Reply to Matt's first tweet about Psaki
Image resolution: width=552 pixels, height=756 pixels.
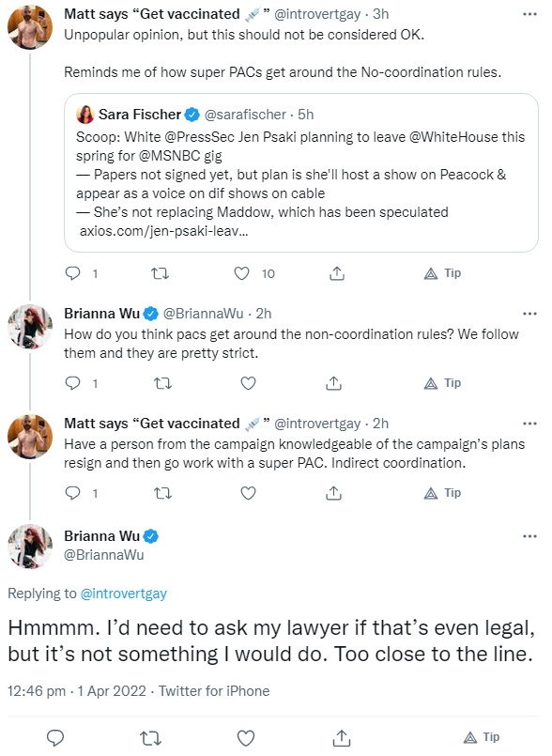72,273
